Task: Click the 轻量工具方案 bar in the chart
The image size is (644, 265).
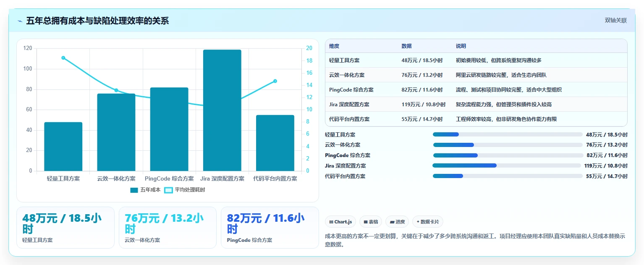Action: pos(63,147)
